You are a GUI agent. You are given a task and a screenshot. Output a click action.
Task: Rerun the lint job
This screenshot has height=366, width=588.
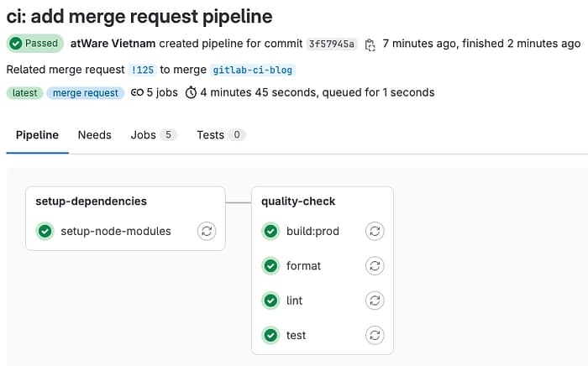pos(375,301)
